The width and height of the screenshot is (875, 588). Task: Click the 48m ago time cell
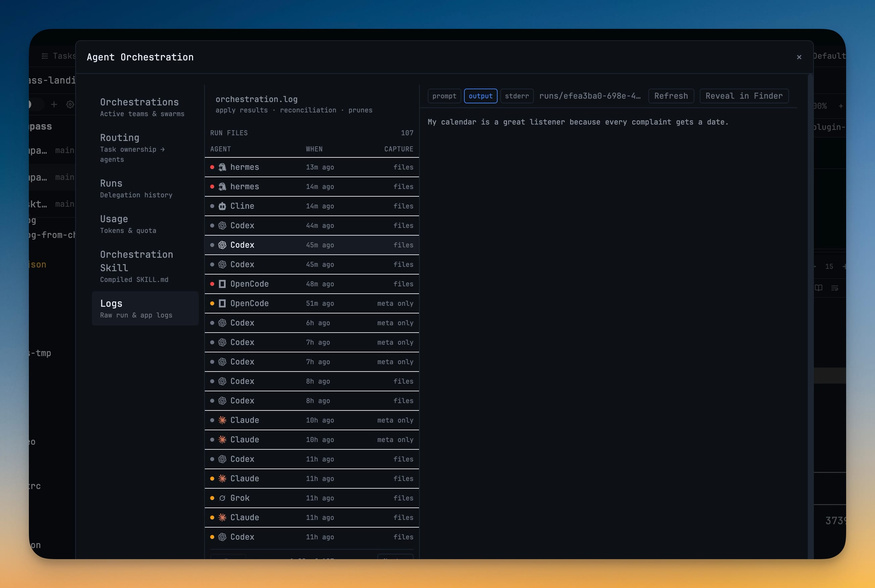(320, 284)
